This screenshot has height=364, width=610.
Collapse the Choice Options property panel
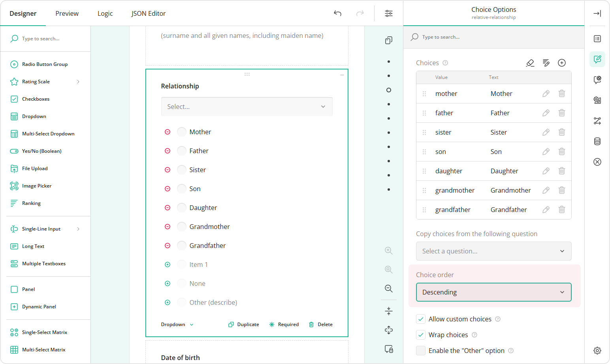pyautogui.click(x=597, y=13)
